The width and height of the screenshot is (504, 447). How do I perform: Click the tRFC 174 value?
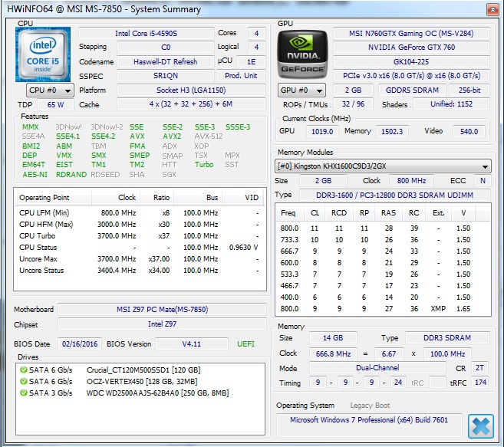pyautogui.click(x=480, y=383)
